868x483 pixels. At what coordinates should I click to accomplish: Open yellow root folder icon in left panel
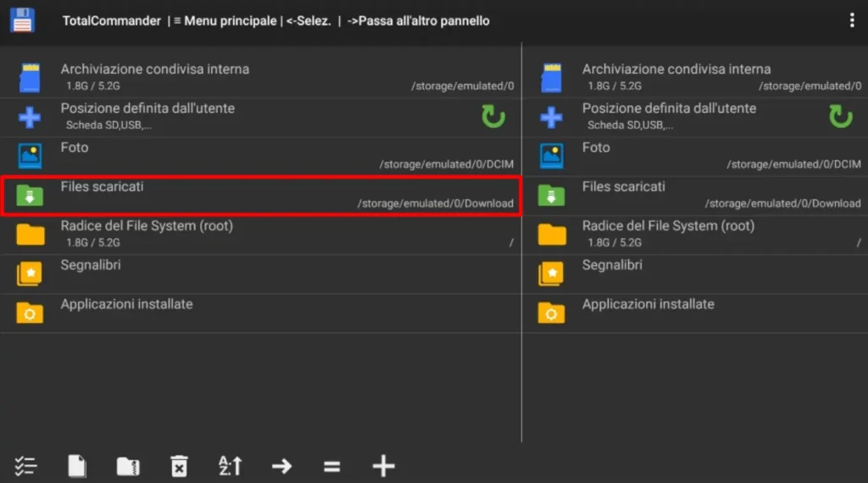(30, 234)
